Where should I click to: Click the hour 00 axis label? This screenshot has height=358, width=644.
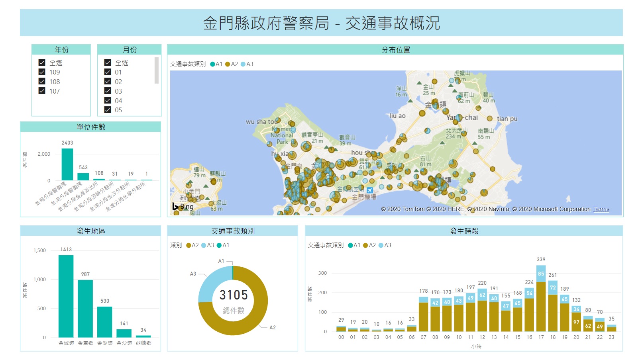pyautogui.click(x=341, y=337)
